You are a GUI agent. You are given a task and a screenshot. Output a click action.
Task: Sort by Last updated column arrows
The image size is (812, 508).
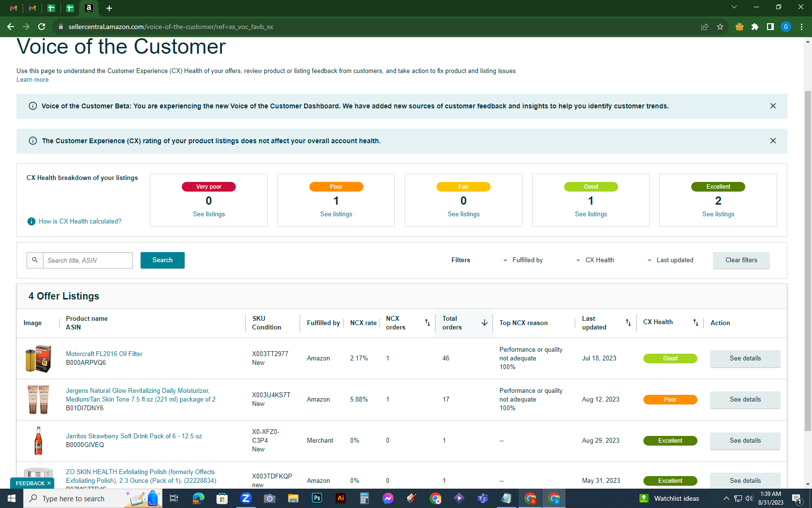pos(628,322)
